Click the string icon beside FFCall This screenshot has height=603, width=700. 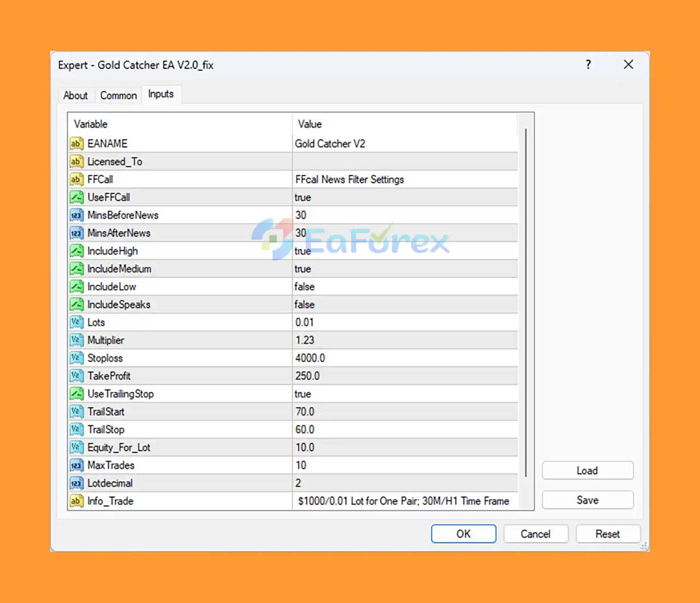tap(76, 179)
